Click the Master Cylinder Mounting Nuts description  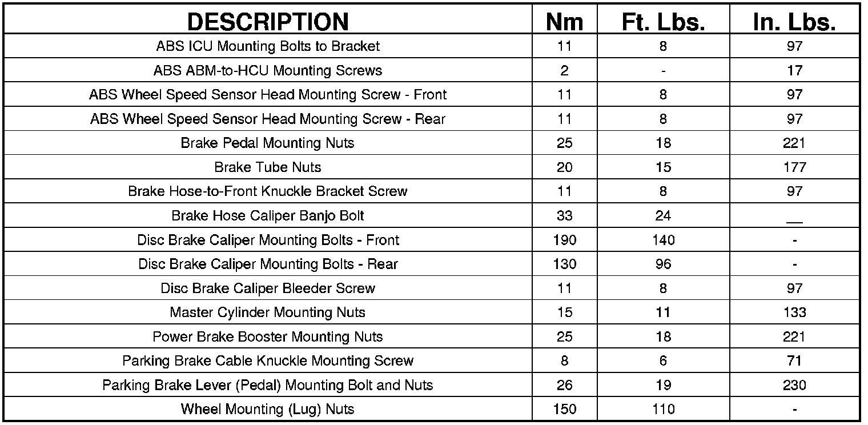click(267, 312)
